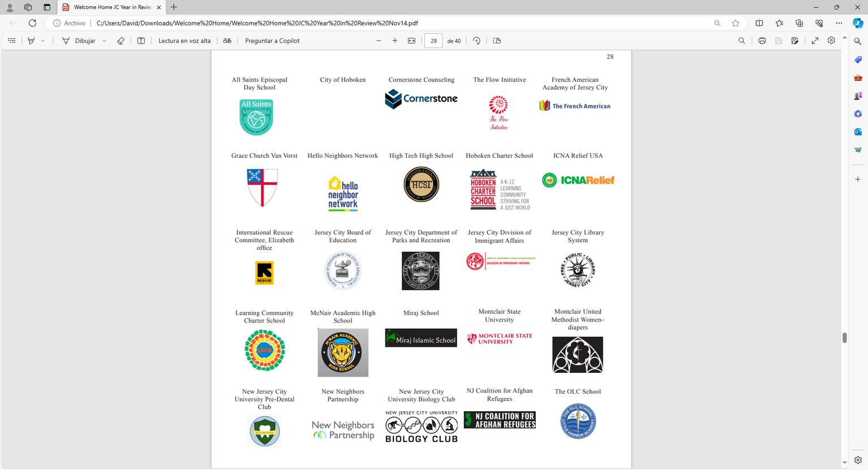Click Preguntar a Copilot
Screen dimensions: 868x470
[x=272, y=41]
